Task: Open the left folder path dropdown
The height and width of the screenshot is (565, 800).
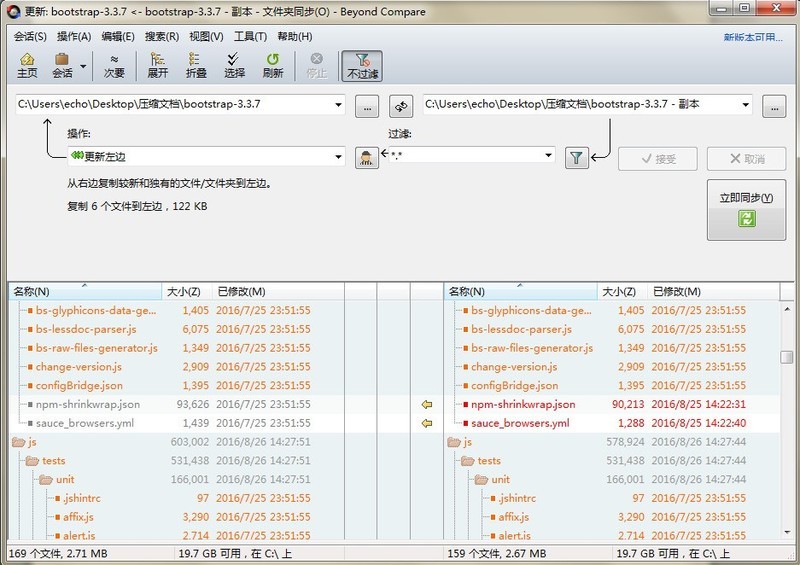Action: 338,105
